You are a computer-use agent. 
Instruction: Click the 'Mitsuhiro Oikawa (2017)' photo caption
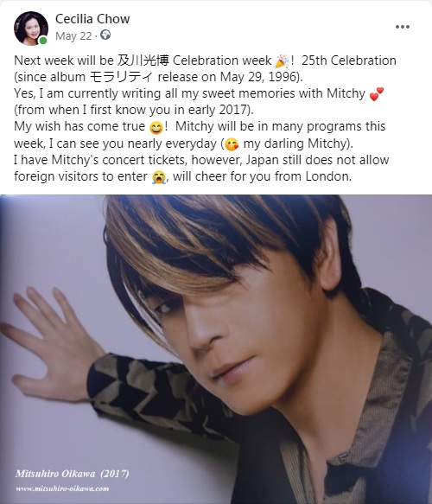[x=73, y=474]
